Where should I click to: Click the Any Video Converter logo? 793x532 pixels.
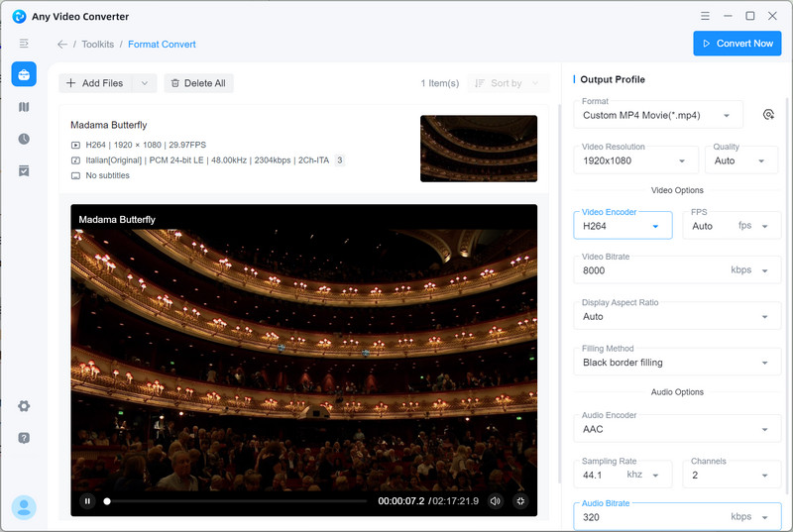click(19, 16)
